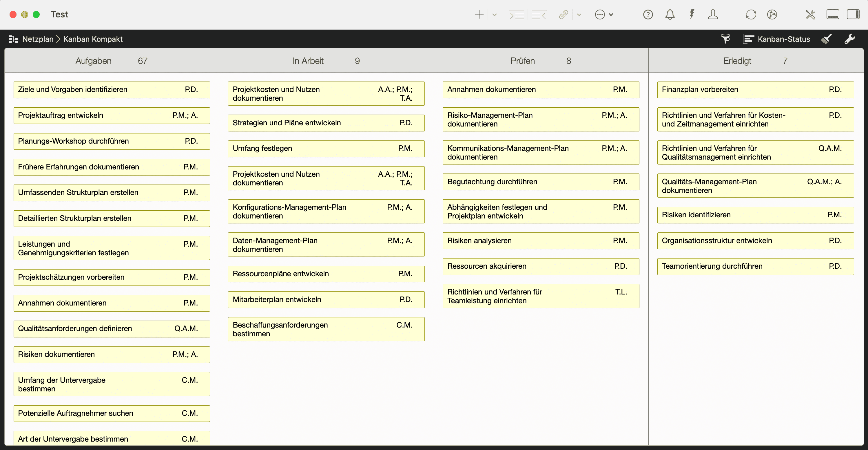The height and width of the screenshot is (450, 868).
Task: Toggle the bottom detail panel
Action: (833, 15)
